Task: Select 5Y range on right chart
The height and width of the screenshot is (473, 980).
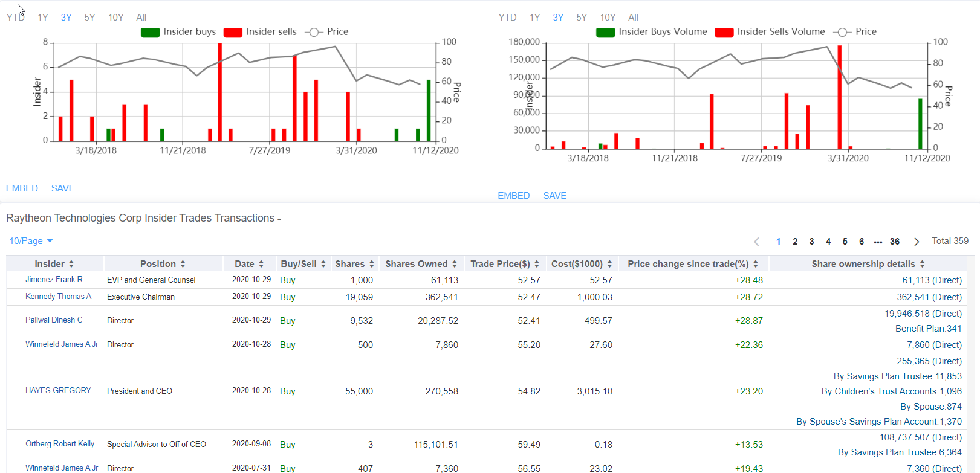Action: 582,18
